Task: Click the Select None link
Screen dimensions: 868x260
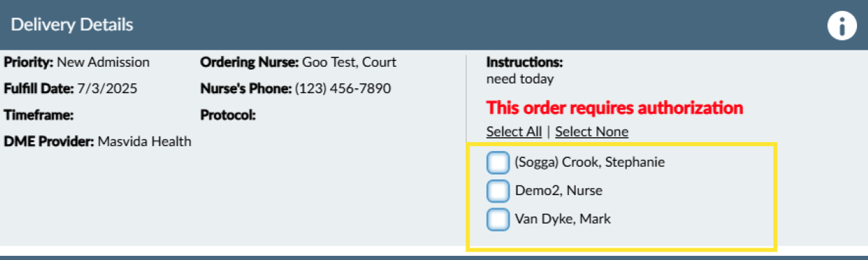Action: click(x=592, y=132)
